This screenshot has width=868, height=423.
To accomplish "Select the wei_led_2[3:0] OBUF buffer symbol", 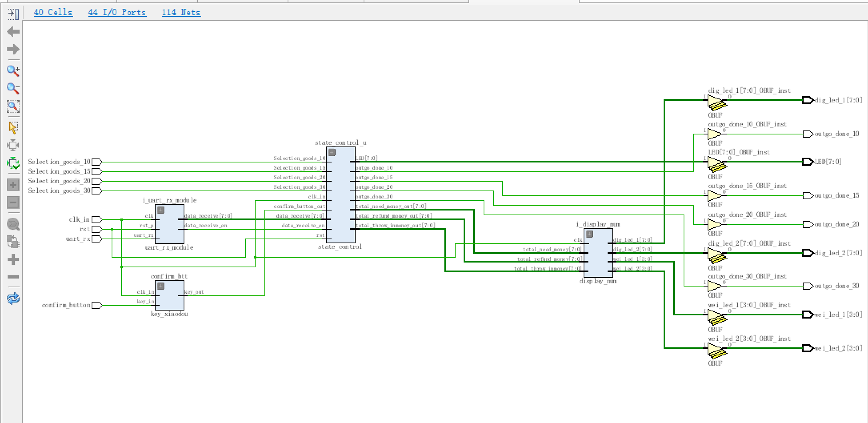I will point(716,351).
